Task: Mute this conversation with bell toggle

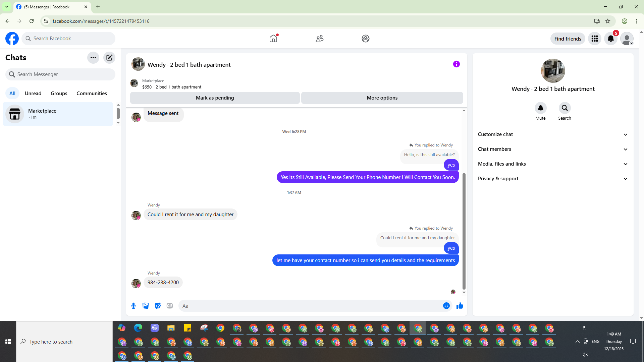Action: coord(540,108)
